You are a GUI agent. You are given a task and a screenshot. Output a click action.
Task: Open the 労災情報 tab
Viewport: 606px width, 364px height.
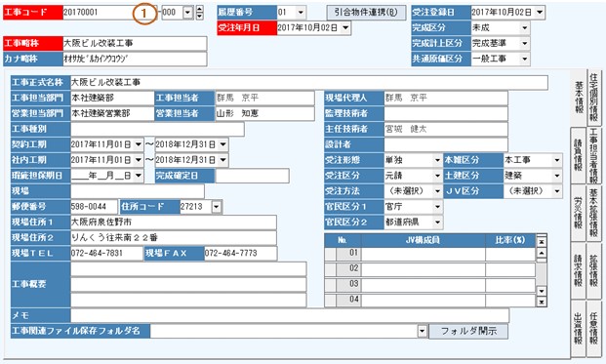(578, 213)
